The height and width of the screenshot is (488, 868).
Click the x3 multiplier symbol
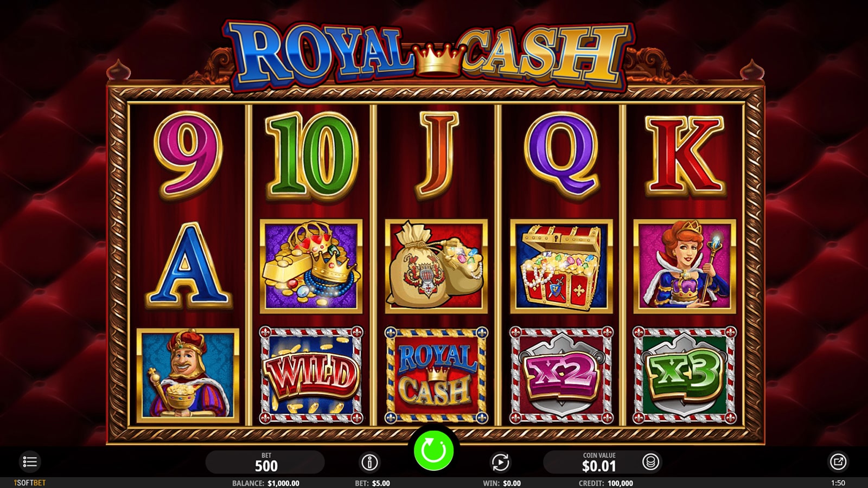685,375
